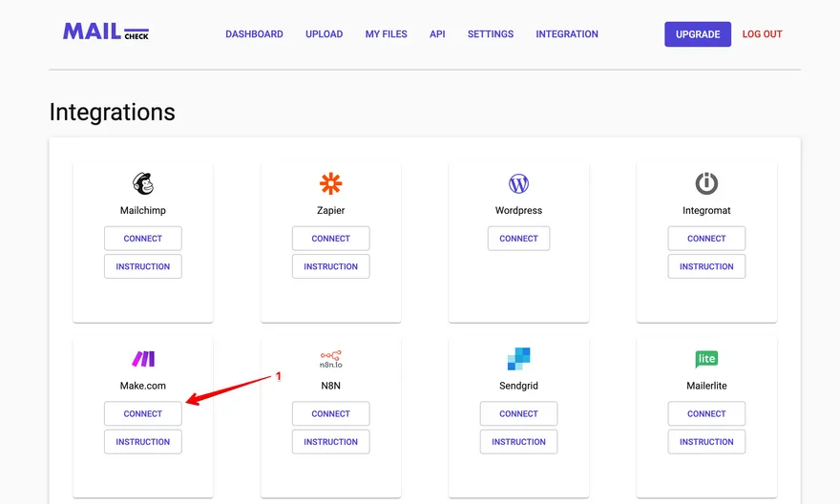Click the Log Out link
This screenshot has height=504, width=840.
pyautogui.click(x=762, y=34)
